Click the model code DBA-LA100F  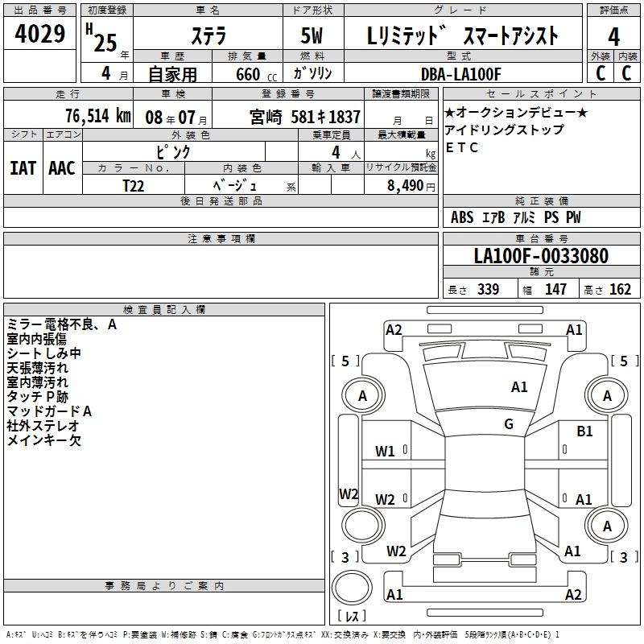click(x=461, y=74)
